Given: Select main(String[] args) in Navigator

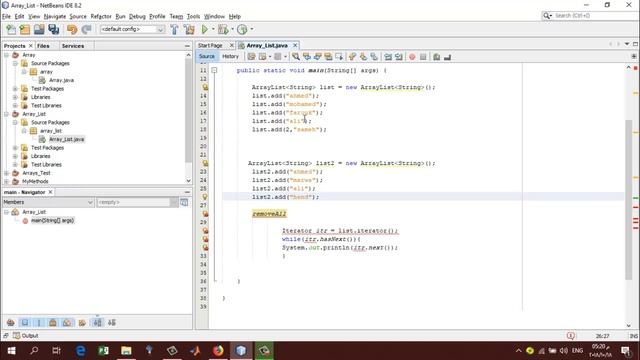Looking at the screenshot, I should [52, 220].
